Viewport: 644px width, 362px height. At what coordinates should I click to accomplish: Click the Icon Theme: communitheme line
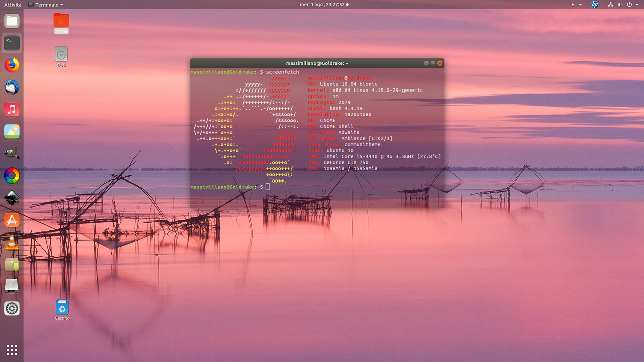(x=344, y=145)
